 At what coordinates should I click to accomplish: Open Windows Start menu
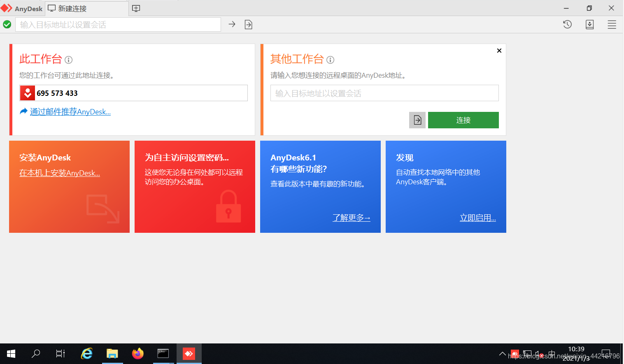point(11,354)
